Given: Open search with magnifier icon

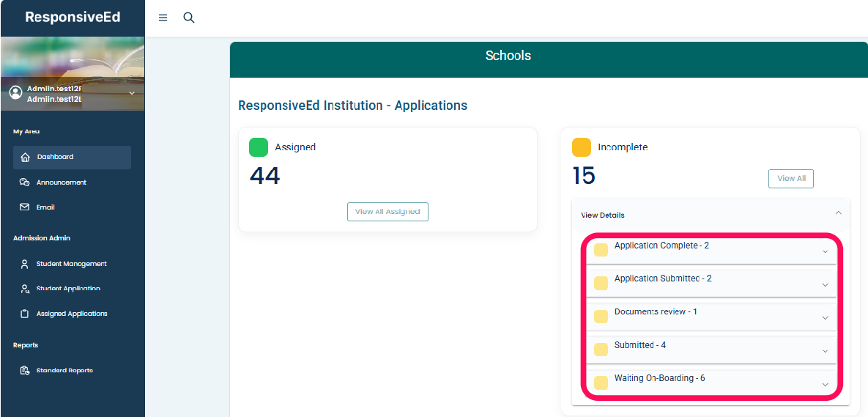Looking at the screenshot, I should (x=188, y=18).
